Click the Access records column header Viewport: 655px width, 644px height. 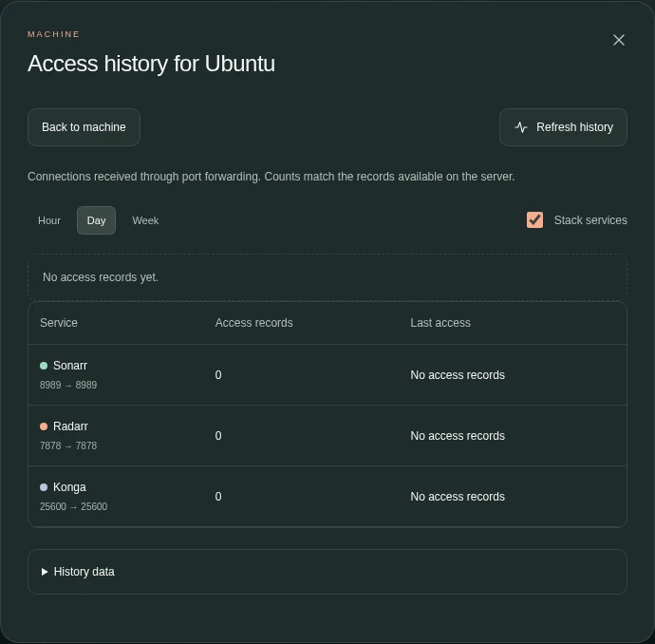point(254,323)
